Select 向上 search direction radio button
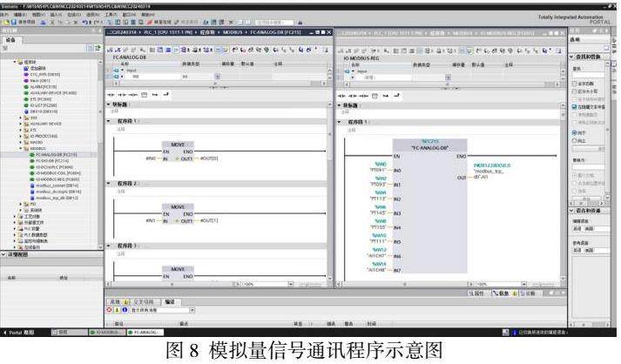The height and width of the screenshot is (364, 621). (x=575, y=140)
